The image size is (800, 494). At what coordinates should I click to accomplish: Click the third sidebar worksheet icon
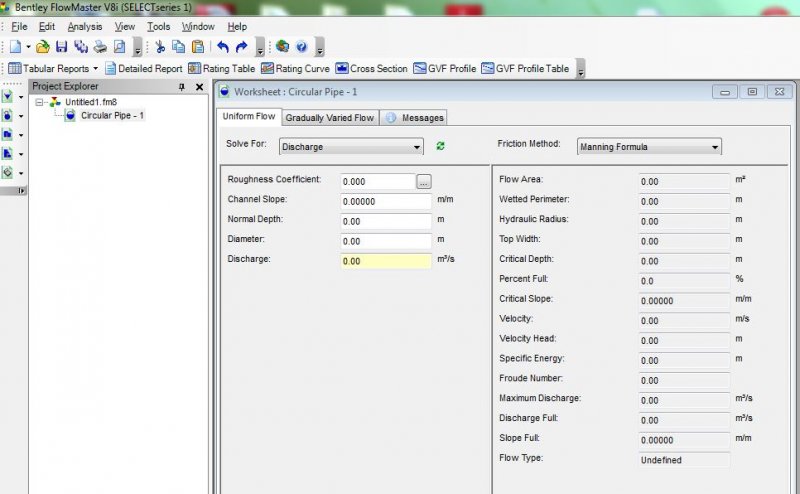point(8,135)
